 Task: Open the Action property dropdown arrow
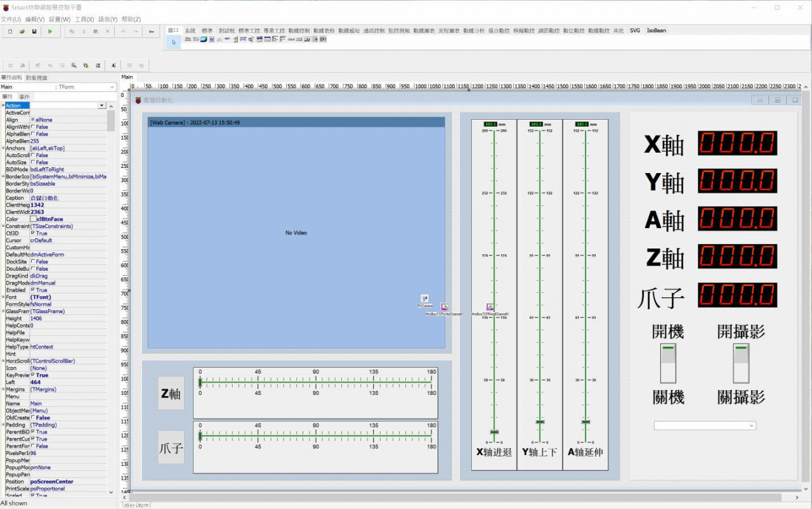point(101,105)
